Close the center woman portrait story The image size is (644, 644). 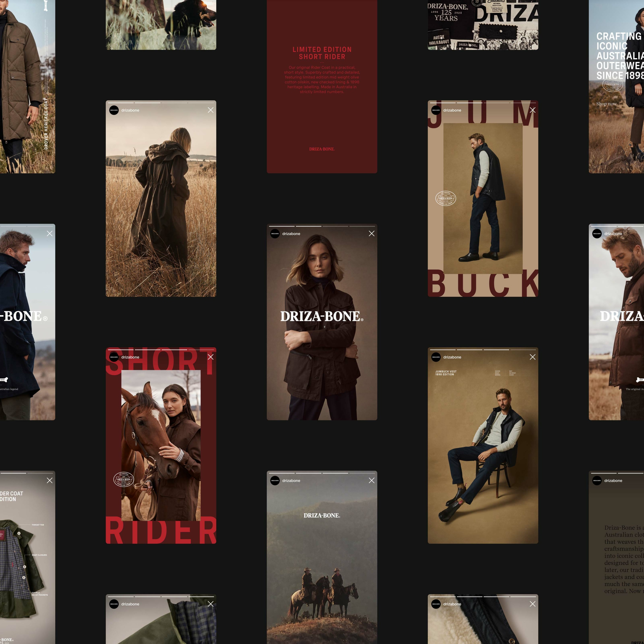point(371,234)
